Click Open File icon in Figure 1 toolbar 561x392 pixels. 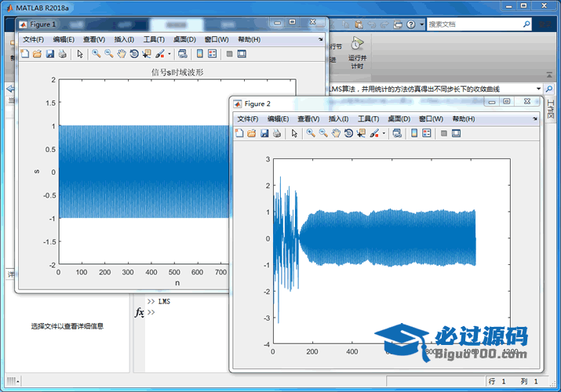point(37,54)
